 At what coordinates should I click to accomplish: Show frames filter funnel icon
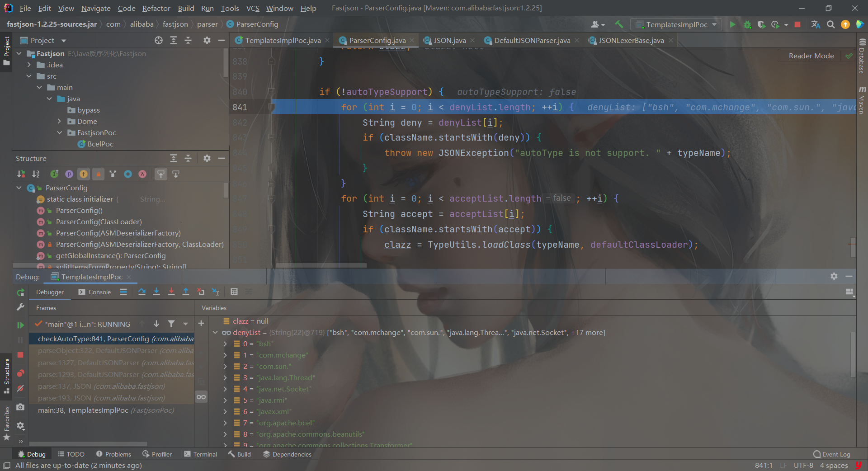pyautogui.click(x=171, y=324)
